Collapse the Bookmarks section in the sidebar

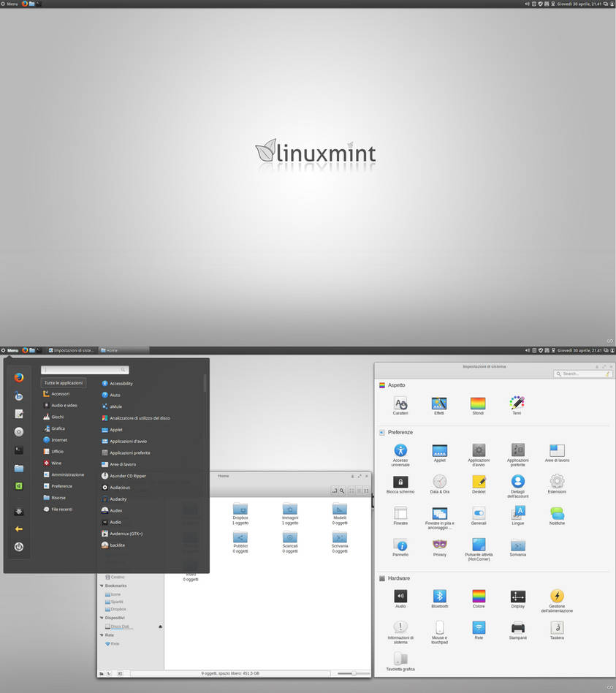tap(102, 586)
